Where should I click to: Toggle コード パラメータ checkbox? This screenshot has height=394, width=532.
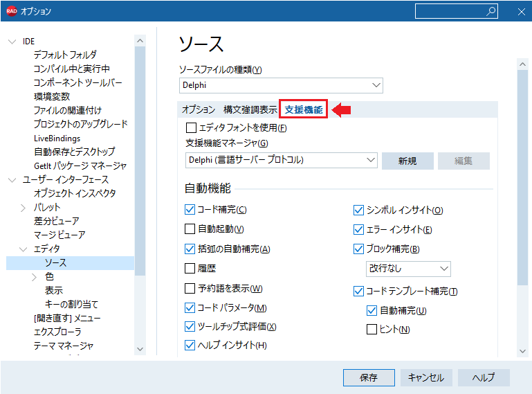coord(190,307)
